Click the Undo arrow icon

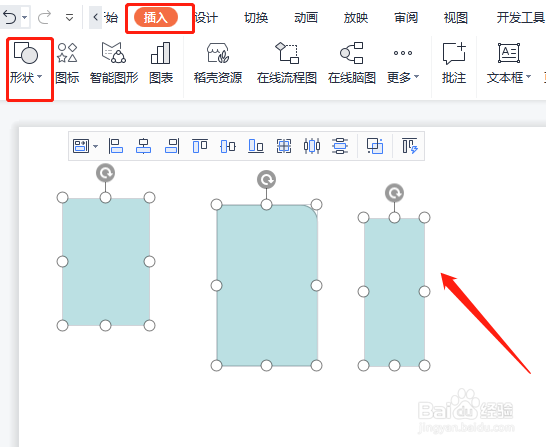click(10, 17)
